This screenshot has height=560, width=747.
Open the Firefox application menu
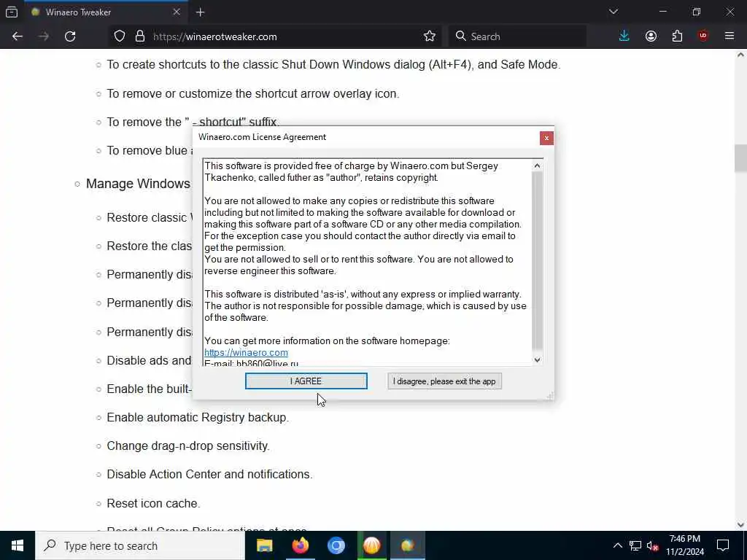[729, 36]
